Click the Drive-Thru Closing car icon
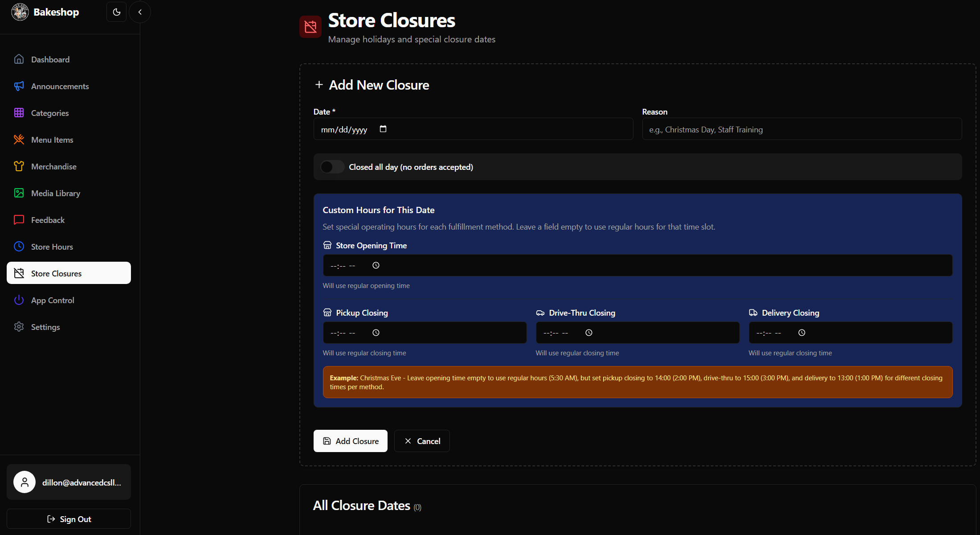The height and width of the screenshot is (535, 980). click(x=540, y=313)
